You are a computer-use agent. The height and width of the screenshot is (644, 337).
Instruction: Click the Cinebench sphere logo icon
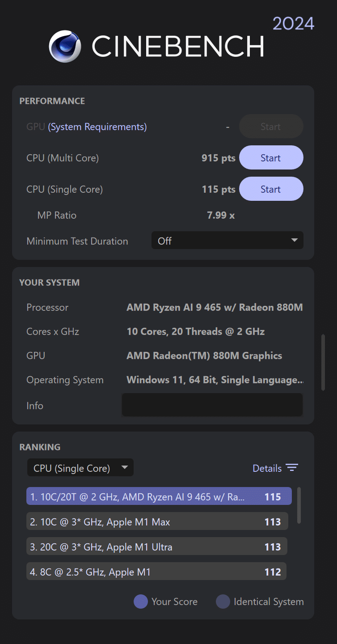coord(65,46)
